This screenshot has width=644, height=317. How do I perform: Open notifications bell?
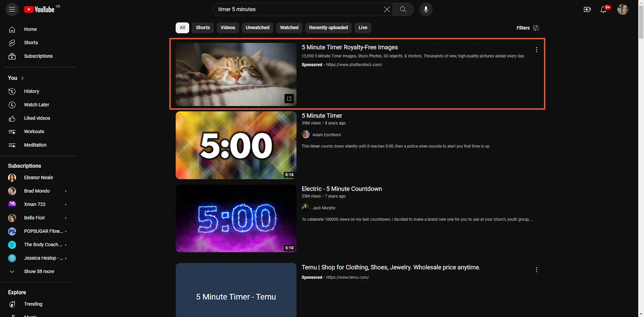click(x=604, y=9)
